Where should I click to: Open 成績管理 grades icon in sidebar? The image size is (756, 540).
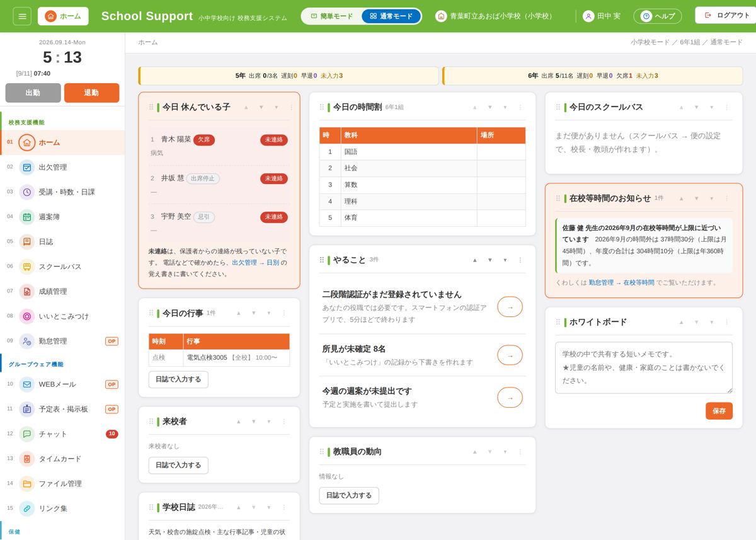pyautogui.click(x=27, y=291)
